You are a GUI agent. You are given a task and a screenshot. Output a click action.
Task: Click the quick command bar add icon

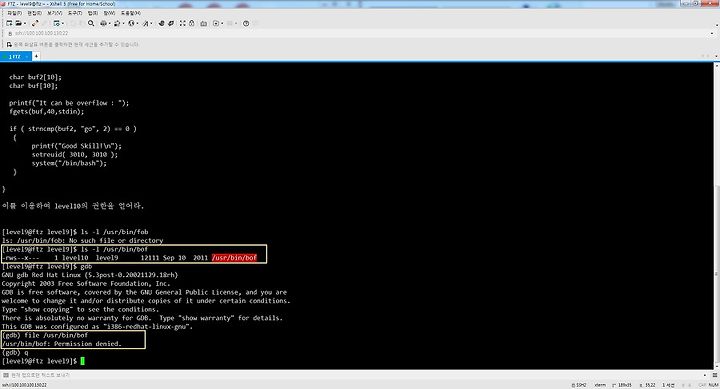(9, 45)
